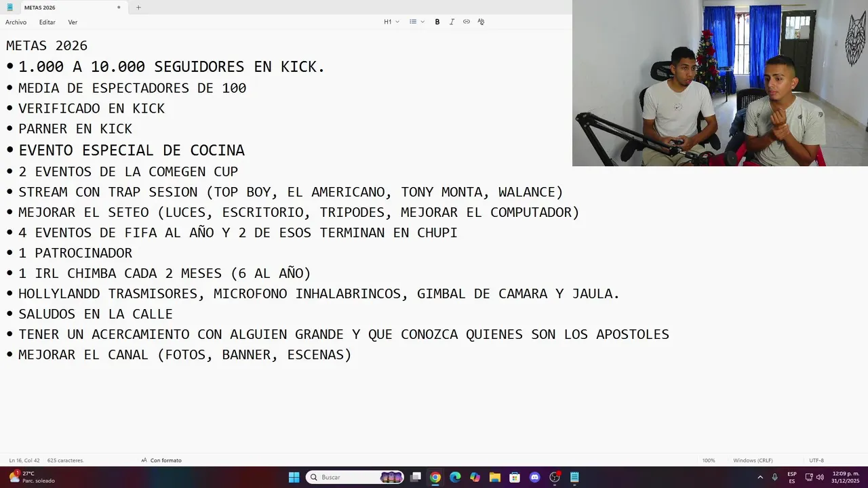Open OBS Studio from the taskbar
Image resolution: width=868 pixels, height=488 pixels.
[x=555, y=477]
